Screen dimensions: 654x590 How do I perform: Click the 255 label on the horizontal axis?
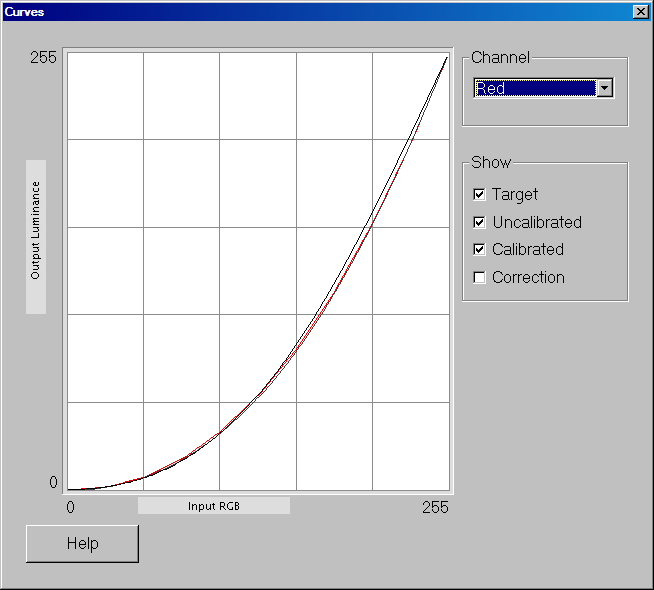(435, 507)
